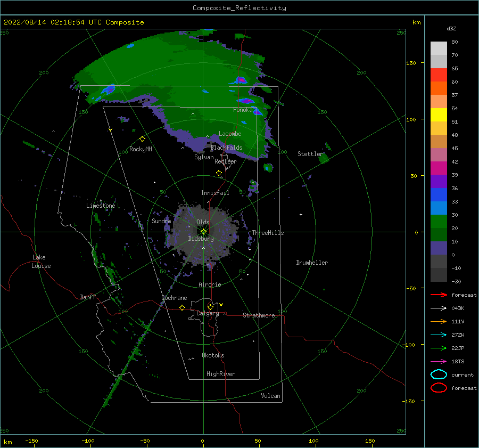Click the Stettler city label
This screenshot has height=448, width=479.
coord(310,154)
